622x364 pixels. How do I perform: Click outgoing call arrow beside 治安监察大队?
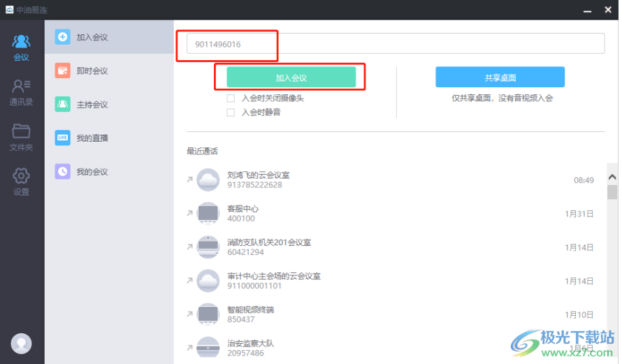tap(189, 348)
